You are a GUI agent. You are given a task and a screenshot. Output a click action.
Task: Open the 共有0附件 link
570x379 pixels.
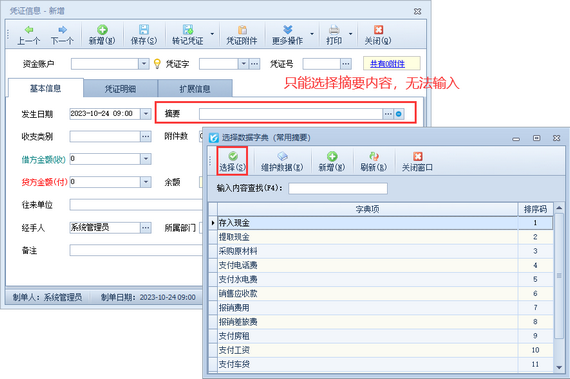tap(388, 64)
